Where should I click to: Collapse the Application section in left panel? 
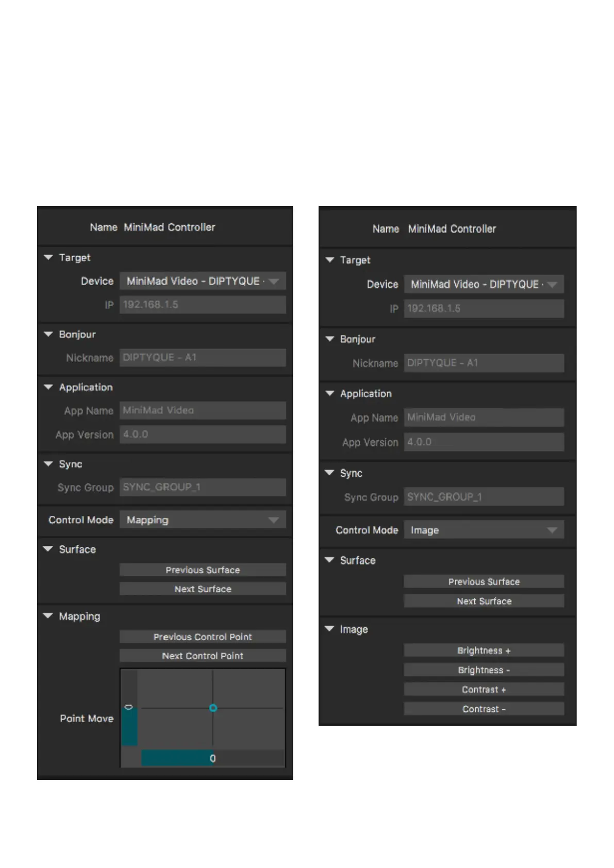click(48, 387)
